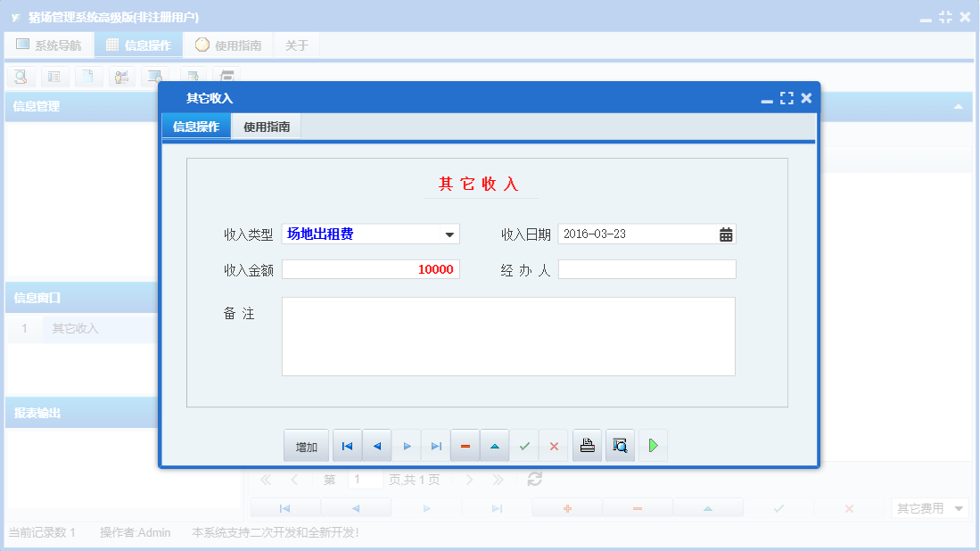Click the refresh icon in the pagination bar
The width and height of the screenshot is (980, 551).
[x=533, y=479]
